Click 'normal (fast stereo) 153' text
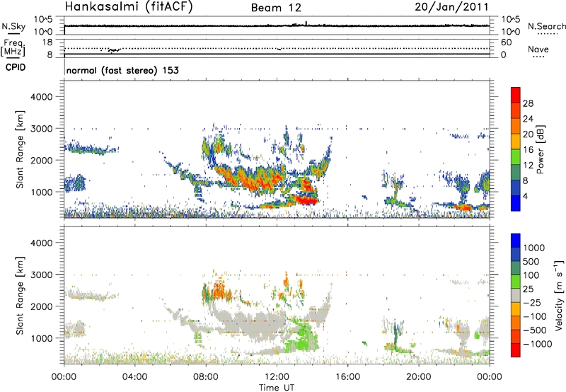Viewport: 566px width, 392px height. tap(122, 70)
